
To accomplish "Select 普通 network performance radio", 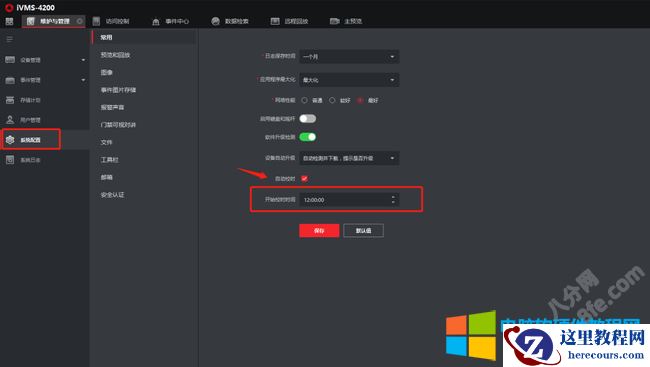I will coord(305,100).
